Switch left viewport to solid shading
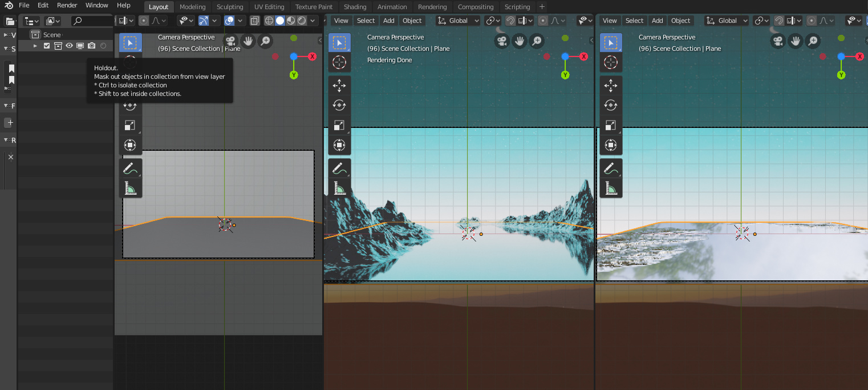 (280, 21)
